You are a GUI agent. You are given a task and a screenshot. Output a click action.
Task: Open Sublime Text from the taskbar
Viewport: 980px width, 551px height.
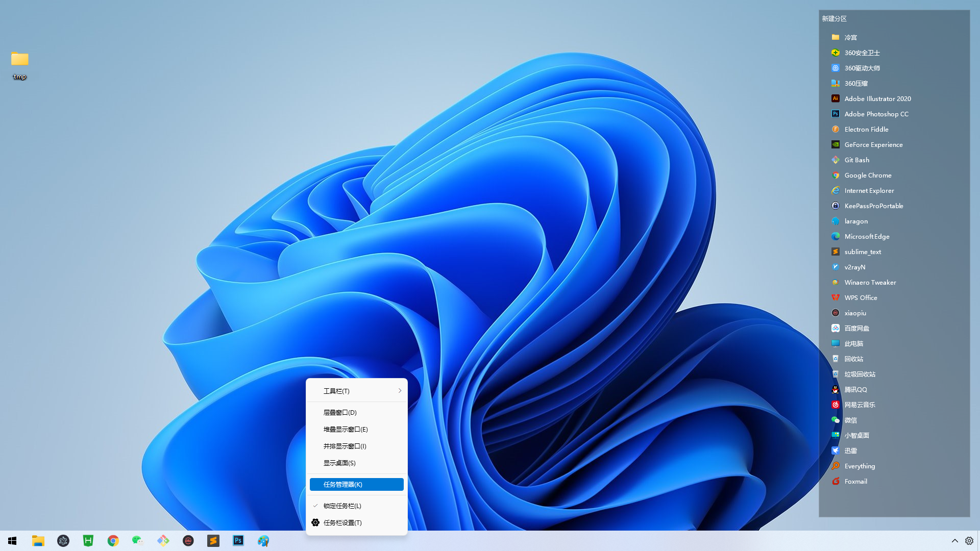213,540
